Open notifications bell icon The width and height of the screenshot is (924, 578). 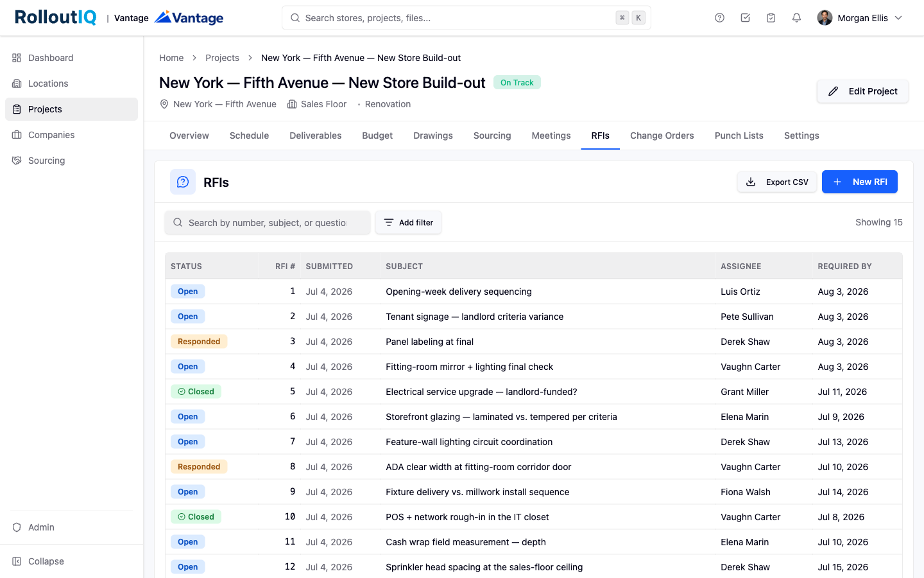(x=796, y=18)
